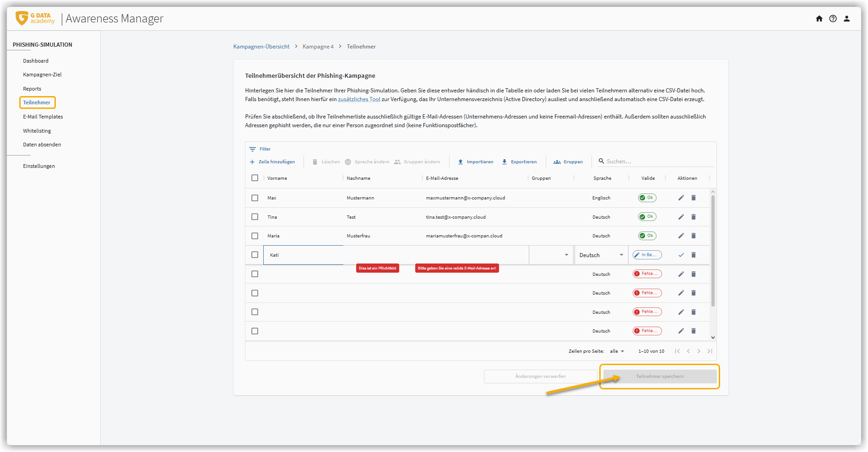
Task: Click tina.test@x-company.cloud cell
Action: tap(456, 217)
